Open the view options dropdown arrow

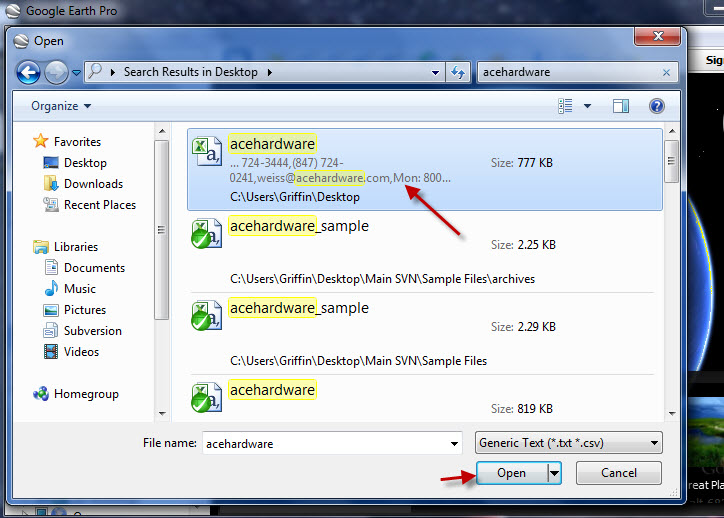pyautogui.click(x=587, y=106)
